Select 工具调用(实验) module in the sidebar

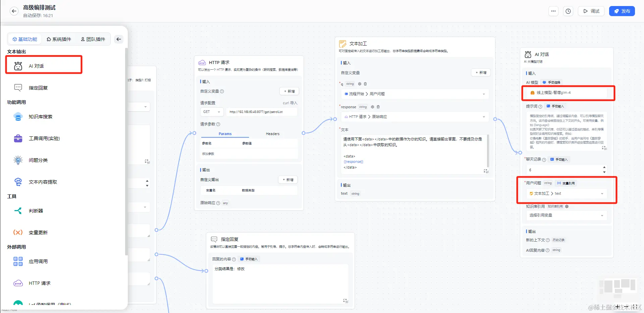pyautogui.click(x=44, y=138)
